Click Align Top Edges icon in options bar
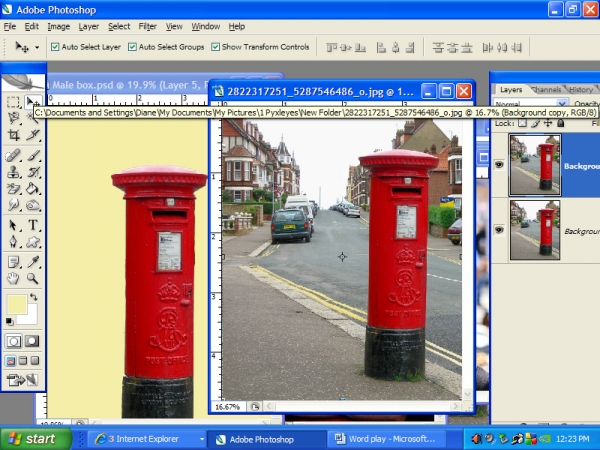 (x=331, y=47)
